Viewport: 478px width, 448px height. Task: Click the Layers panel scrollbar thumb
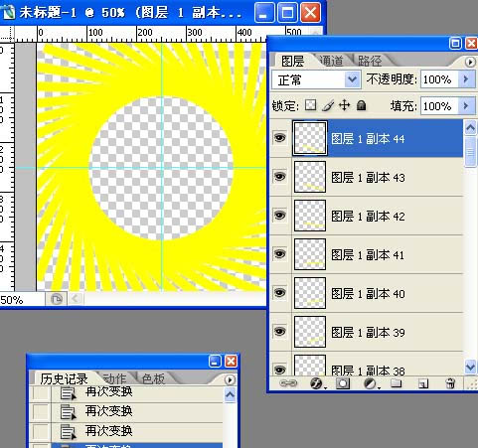pos(470,152)
